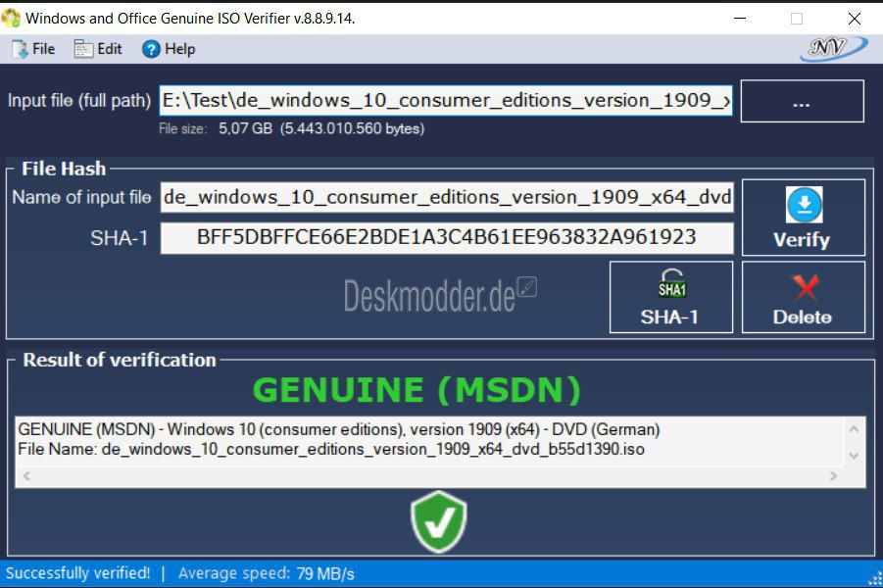Click the left arrow of the horizontal scrollbar
This screenshot has width=883, height=588.
(26, 476)
